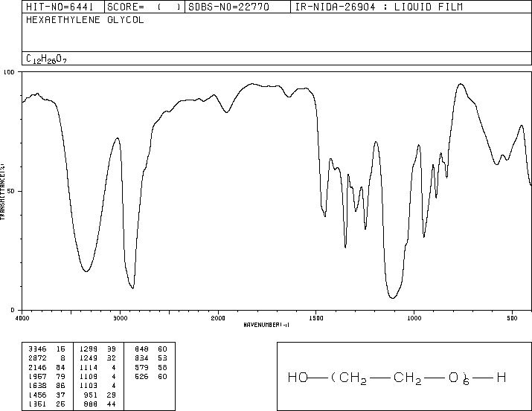Click the C12H26O7 molecular formula
The image size is (532, 411).
coord(46,59)
